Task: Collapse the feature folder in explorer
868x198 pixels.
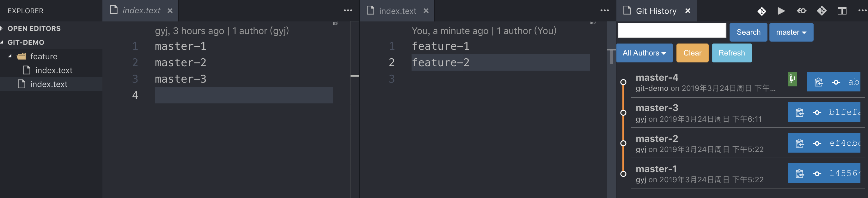Action: 10,56
